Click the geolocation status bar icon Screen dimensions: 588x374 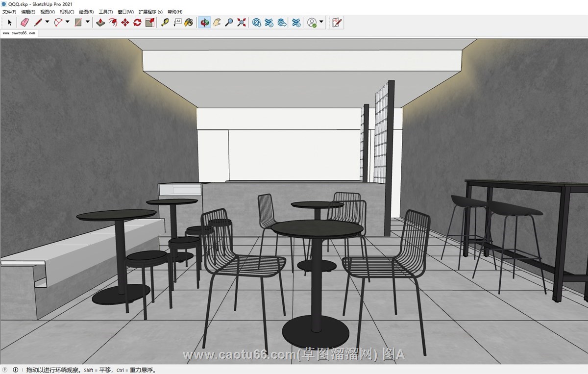click(x=5, y=370)
